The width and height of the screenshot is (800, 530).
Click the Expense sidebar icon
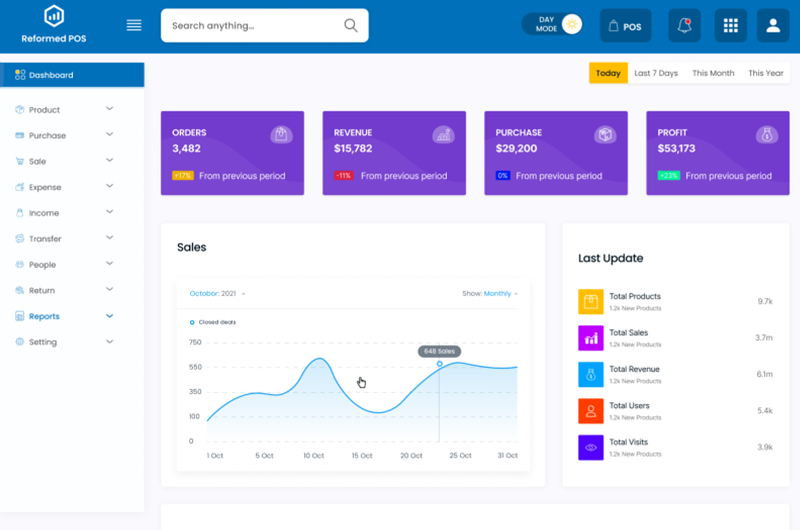pos(19,187)
